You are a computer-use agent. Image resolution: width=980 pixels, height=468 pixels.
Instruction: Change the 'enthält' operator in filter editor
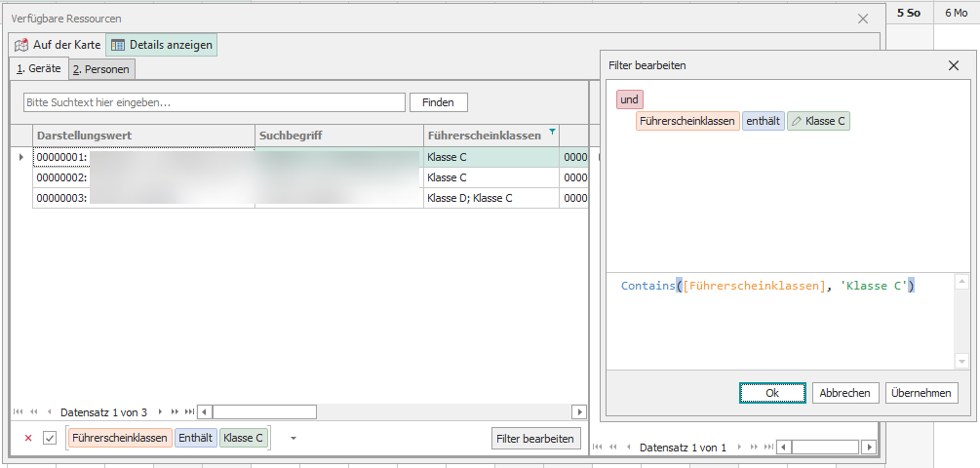tap(763, 121)
